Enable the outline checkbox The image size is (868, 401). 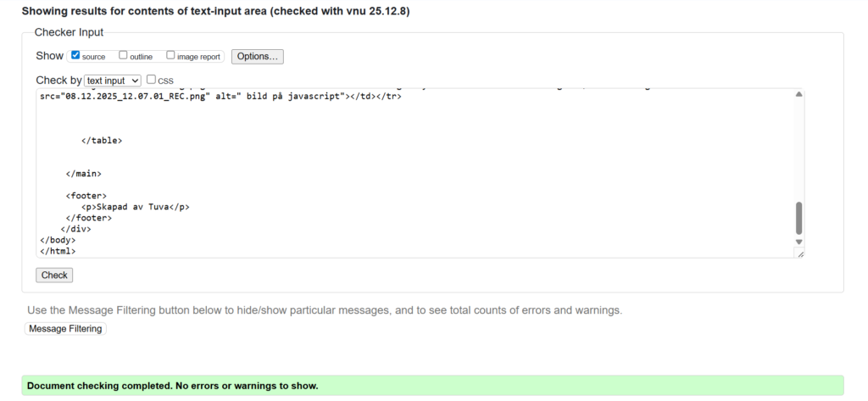[x=124, y=56]
